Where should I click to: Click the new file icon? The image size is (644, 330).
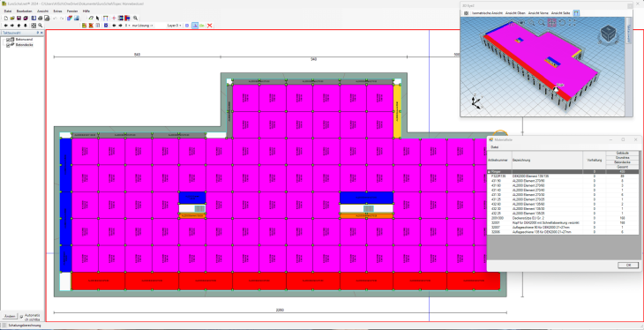point(6,18)
